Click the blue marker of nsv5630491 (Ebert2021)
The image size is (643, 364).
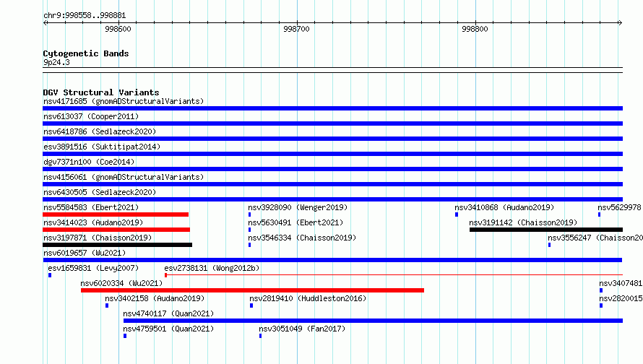tap(250, 230)
